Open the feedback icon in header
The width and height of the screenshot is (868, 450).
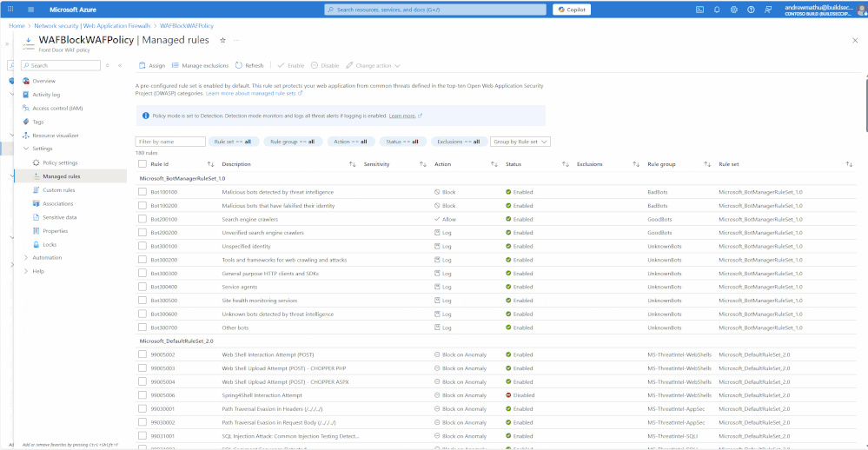click(768, 10)
